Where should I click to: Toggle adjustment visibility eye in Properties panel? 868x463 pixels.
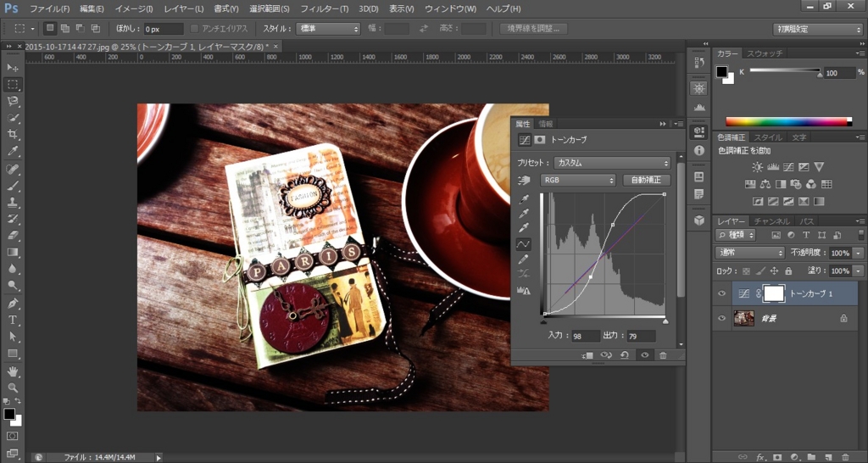coord(644,355)
